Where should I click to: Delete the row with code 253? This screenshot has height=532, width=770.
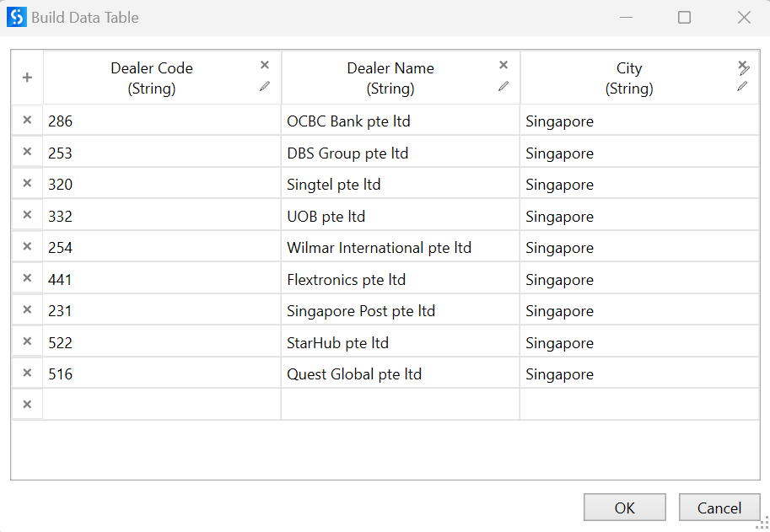point(27,151)
